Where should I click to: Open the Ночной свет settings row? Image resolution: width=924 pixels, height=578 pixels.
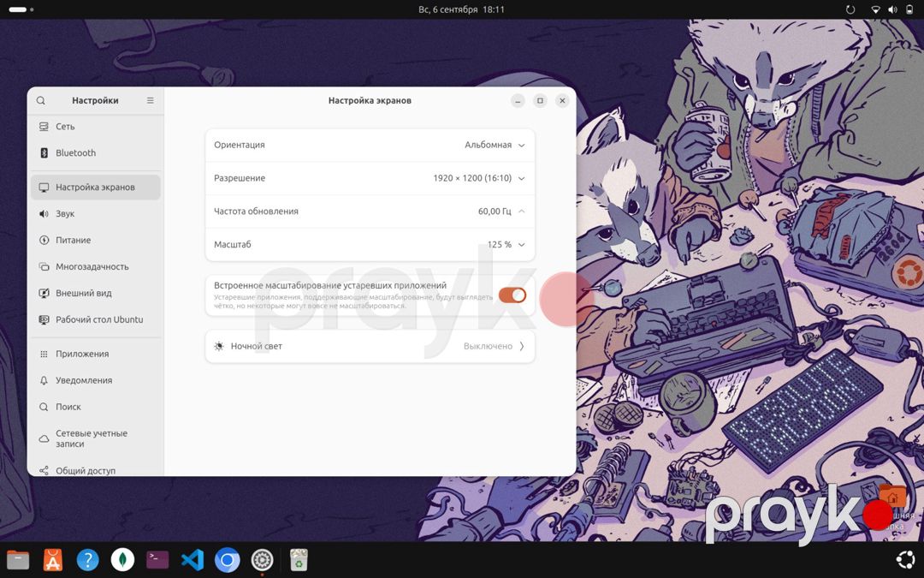(370, 346)
